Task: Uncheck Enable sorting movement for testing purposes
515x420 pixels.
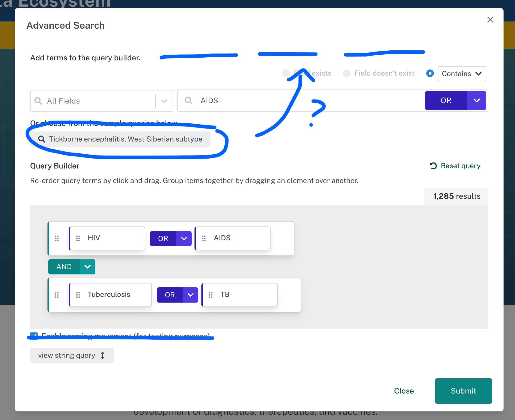Action: point(34,336)
